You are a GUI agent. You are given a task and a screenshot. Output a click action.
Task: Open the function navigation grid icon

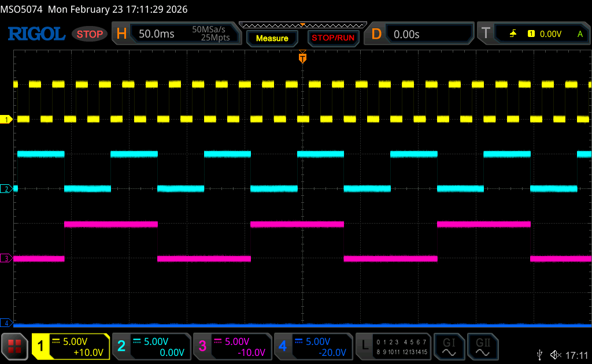tap(15, 346)
